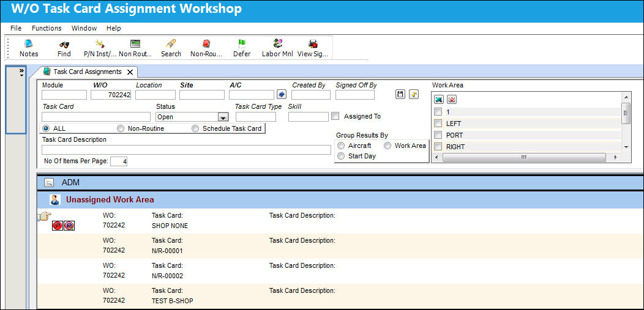Open the red Non-Rou... icon
Viewport: 644px width, 310px height.
206,43
